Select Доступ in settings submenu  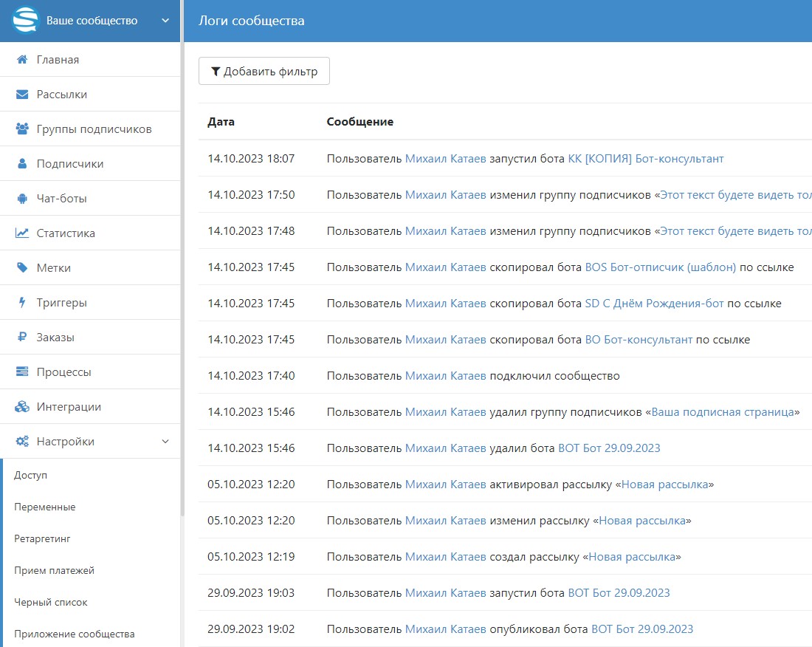click(30, 475)
